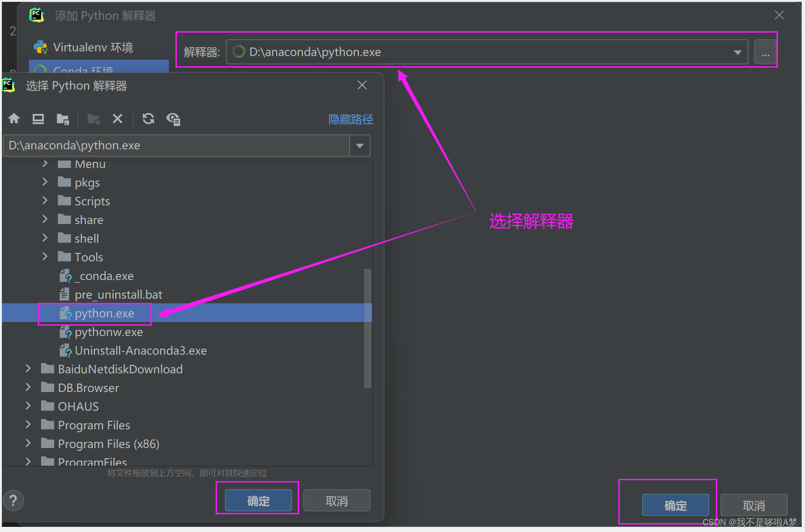
Task: Refresh the file tree
Action: pyautogui.click(x=148, y=119)
